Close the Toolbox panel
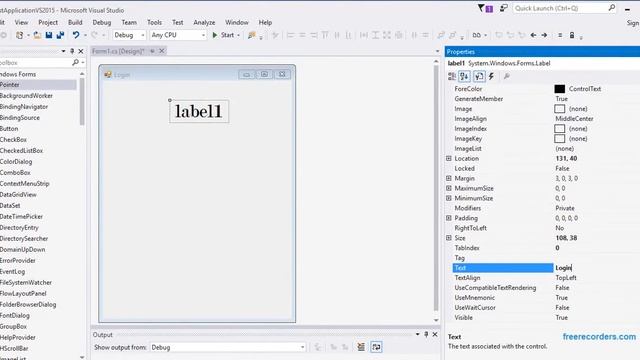This screenshot has width=640, height=360. (x=81, y=51)
